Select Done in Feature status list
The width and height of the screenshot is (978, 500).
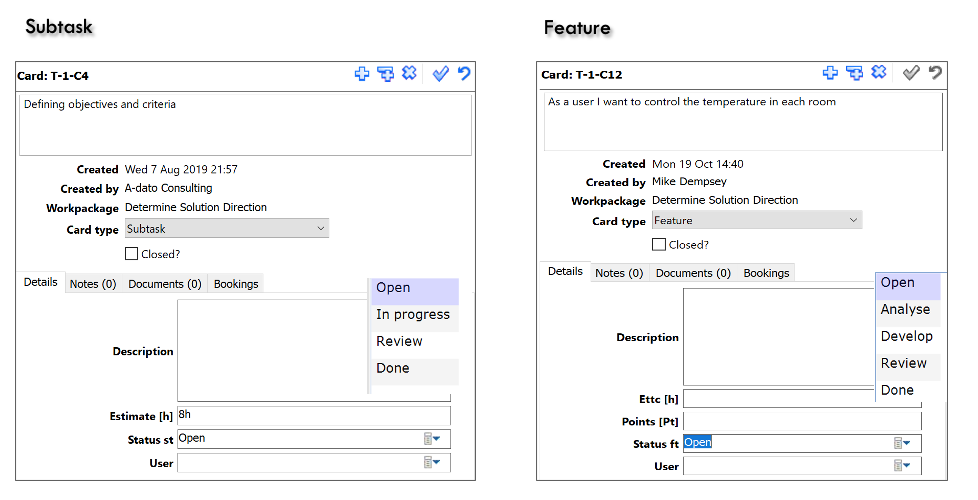[x=908, y=390]
